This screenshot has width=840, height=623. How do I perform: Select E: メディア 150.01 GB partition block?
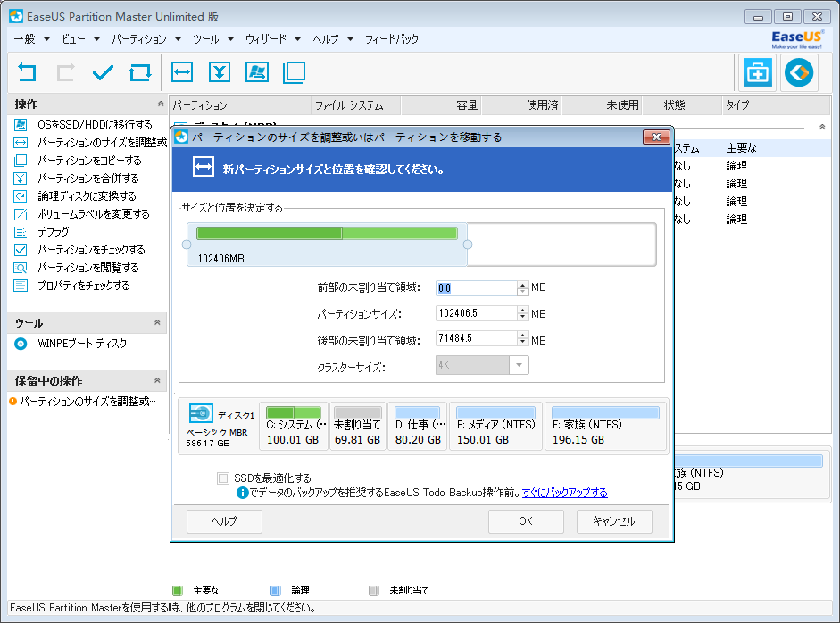point(495,427)
